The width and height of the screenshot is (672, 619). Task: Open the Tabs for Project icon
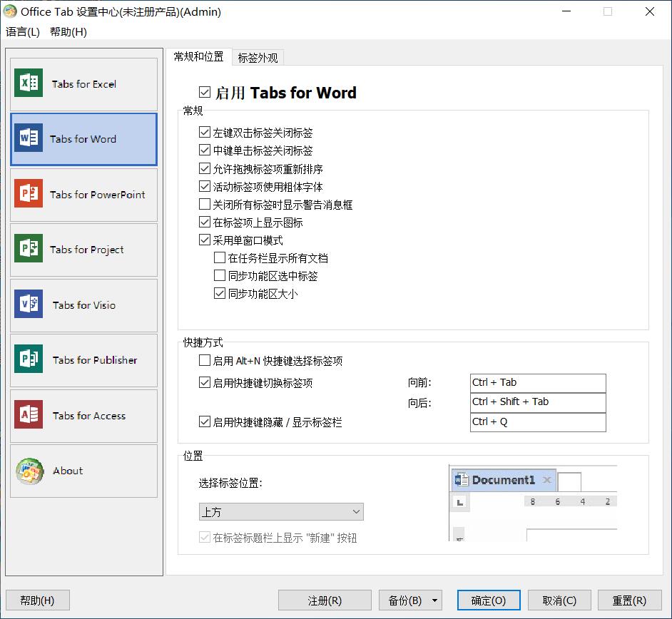(x=29, y=249)
